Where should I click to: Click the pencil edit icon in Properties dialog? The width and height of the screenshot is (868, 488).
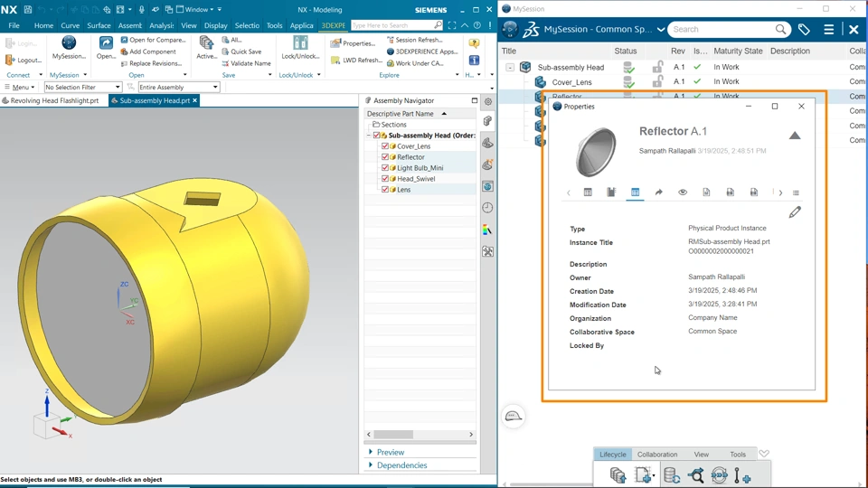point(795,211)
